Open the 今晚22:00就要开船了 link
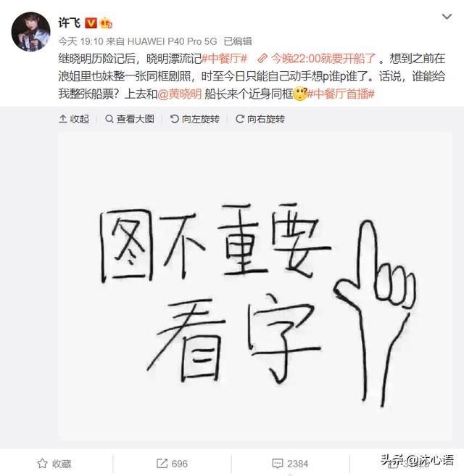This screenshot has width=464, height=476. tap(317, 58)
